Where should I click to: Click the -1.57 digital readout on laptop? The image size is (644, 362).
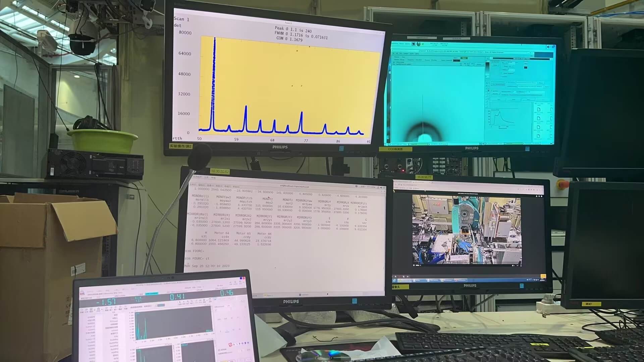[106, 302]
